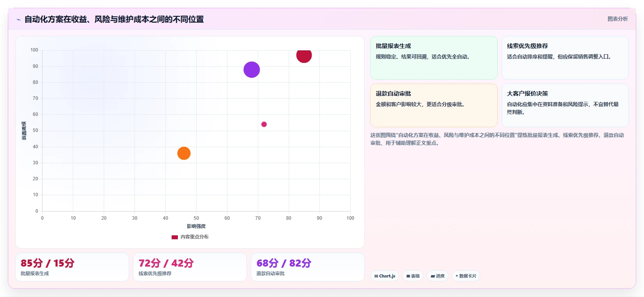Click the 图表分析 label in header
The image size is (644, 297).
click(x=617, y=19)
